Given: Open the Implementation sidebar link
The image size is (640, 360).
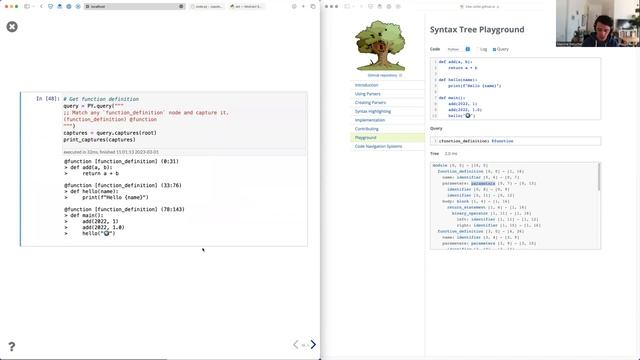Looking at the screenshot, I should [x=370, y=120].
